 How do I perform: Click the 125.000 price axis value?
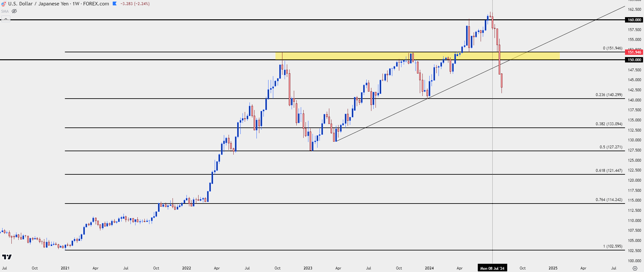pos(635,160)
